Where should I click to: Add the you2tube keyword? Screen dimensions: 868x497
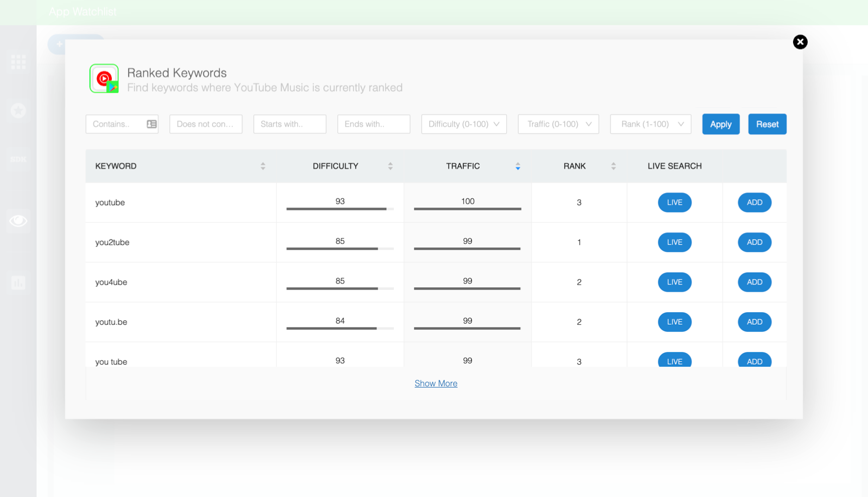coord(755,242)
